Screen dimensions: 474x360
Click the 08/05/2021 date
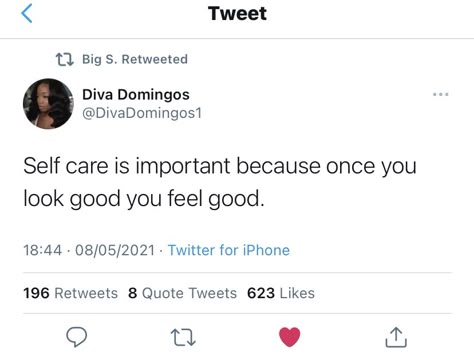point(115,250)
